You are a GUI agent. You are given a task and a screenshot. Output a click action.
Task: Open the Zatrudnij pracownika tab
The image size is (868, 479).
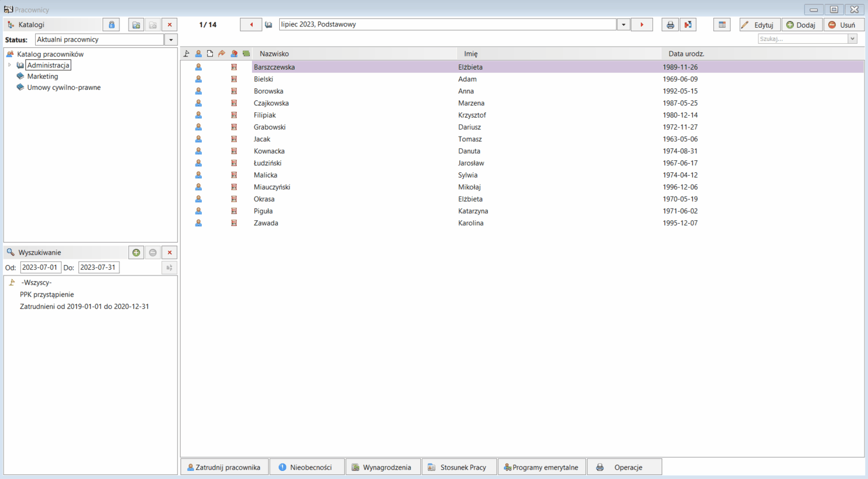pos(224,467)
